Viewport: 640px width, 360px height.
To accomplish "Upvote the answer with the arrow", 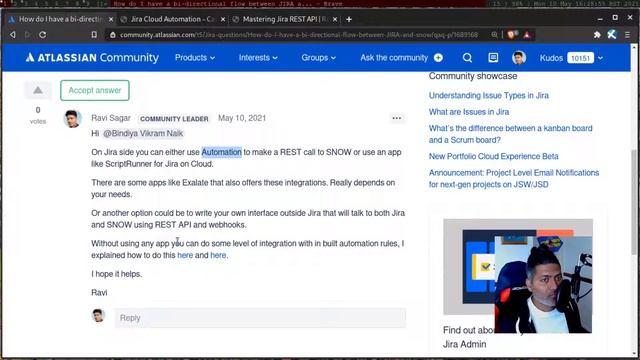I will [x=38, y=90].
